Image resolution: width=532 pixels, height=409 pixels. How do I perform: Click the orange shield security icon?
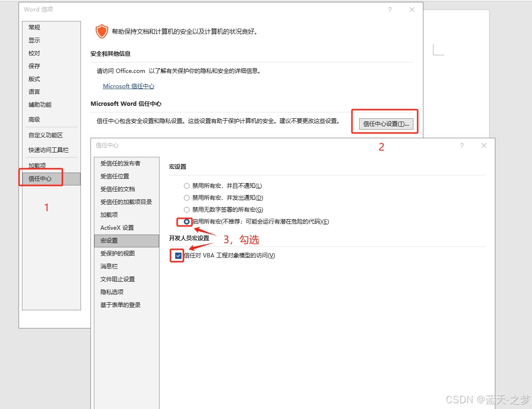[102, 31]
